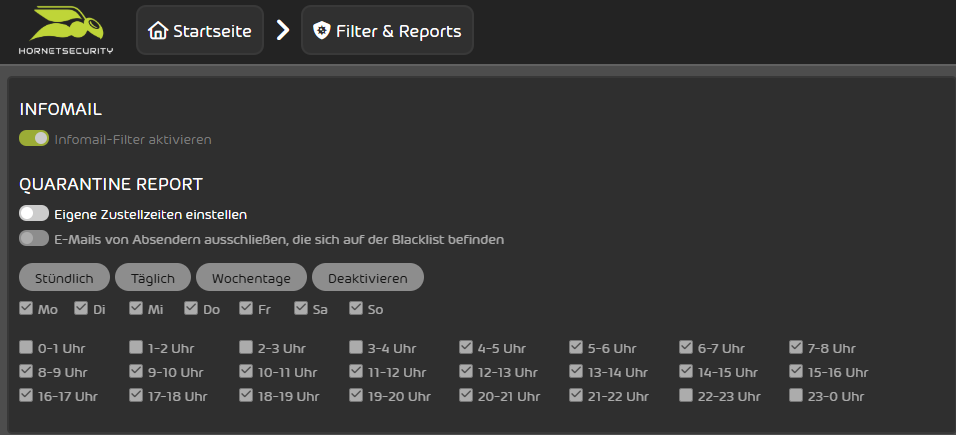Uncheck the So weekday checkbox
The image size is (956, 435).
tap(356, 308)
